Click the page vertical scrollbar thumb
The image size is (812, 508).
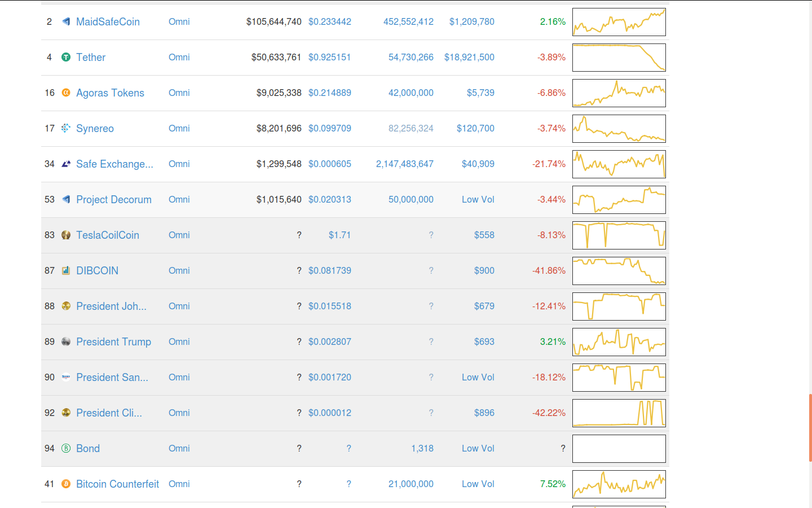(810, 428)
